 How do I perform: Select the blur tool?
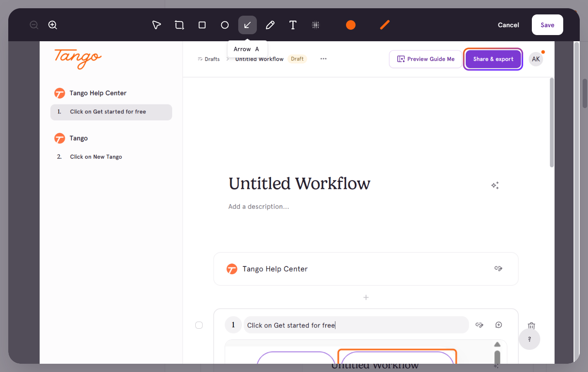point(315,25)
